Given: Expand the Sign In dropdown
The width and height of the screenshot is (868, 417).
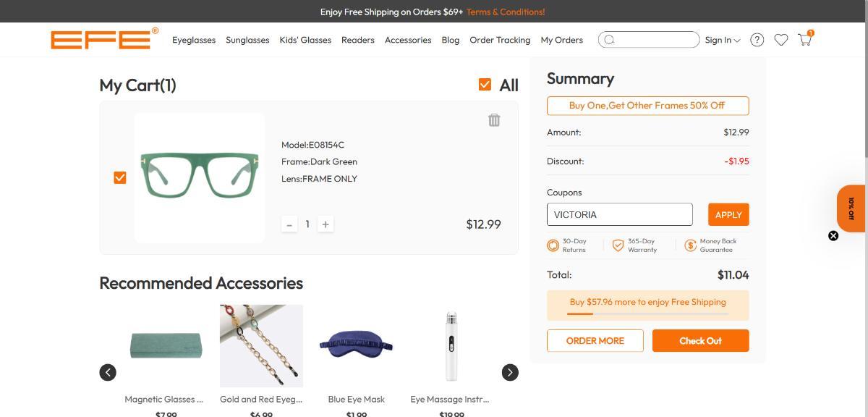Looking at the screenshot, I should (x=722, y=40).
